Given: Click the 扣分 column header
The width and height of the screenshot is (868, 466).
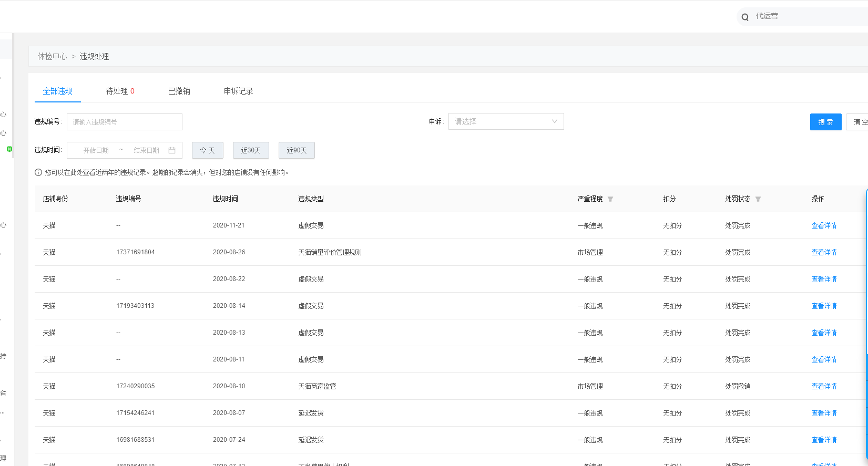Looking at the screenshot, I should click(669, 199).
